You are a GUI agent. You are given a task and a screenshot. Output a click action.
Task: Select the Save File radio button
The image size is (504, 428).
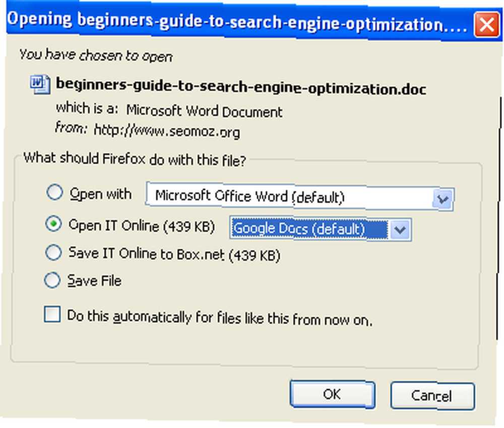[52, 280]
